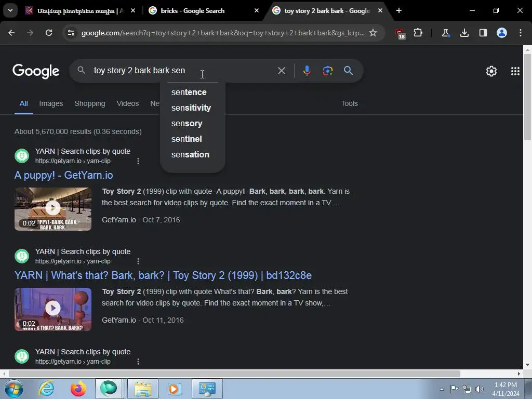The height and width of the screenshot is (399, 532).
Task: Select the 'toy story 2 bark bark' tab
Action: (x=327, y=10)
